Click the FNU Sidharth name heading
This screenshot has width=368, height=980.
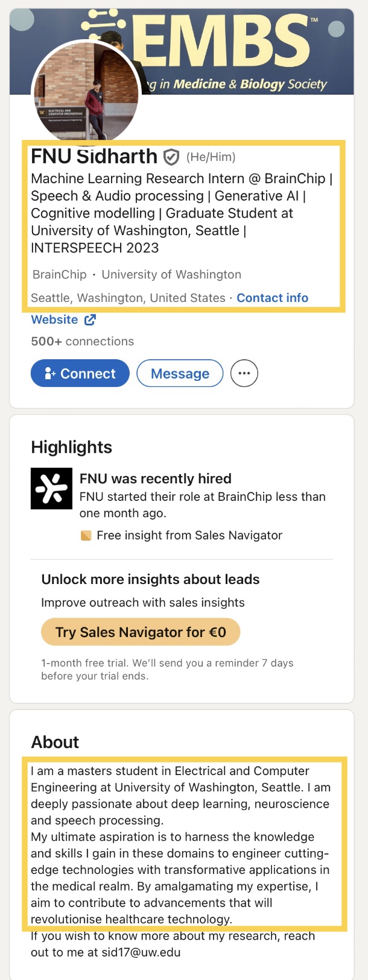94,157
